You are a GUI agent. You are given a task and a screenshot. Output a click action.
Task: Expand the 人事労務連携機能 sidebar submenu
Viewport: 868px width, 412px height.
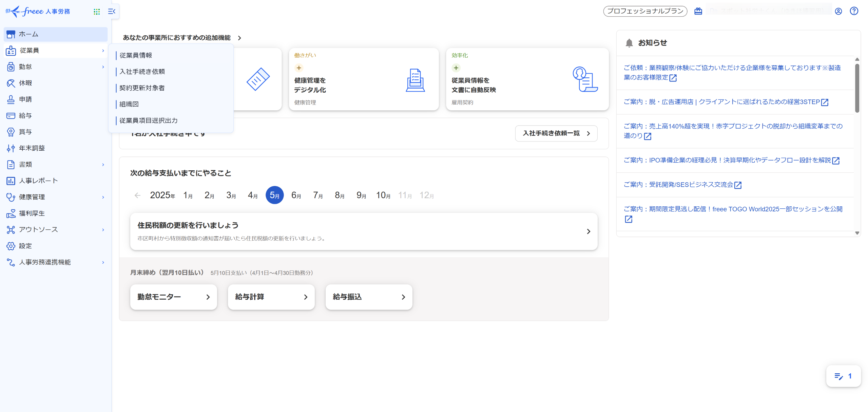(103, 262)
